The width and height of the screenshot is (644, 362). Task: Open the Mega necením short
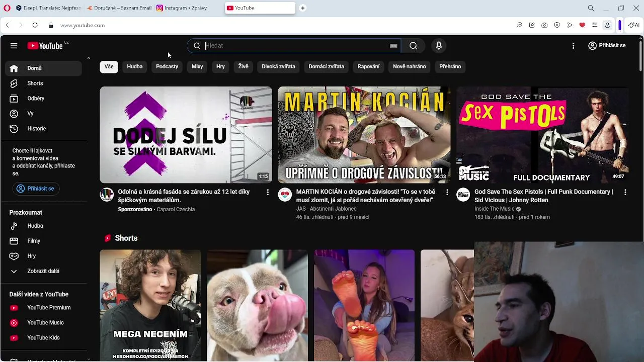[150, 305]
